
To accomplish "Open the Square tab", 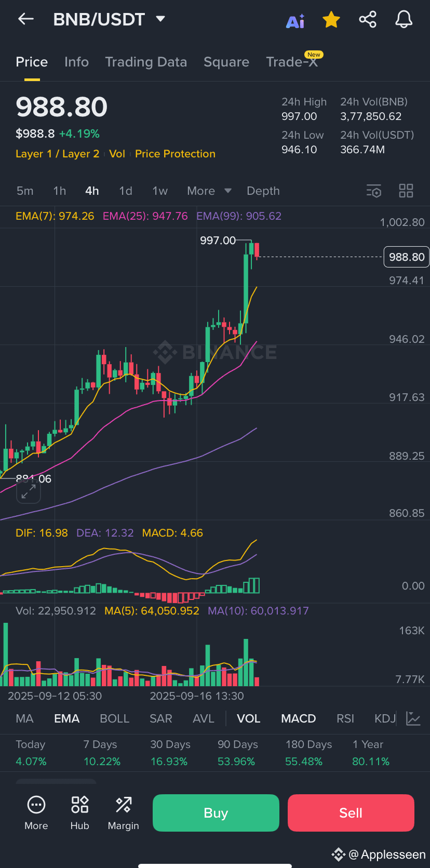I will click(226, 62).
